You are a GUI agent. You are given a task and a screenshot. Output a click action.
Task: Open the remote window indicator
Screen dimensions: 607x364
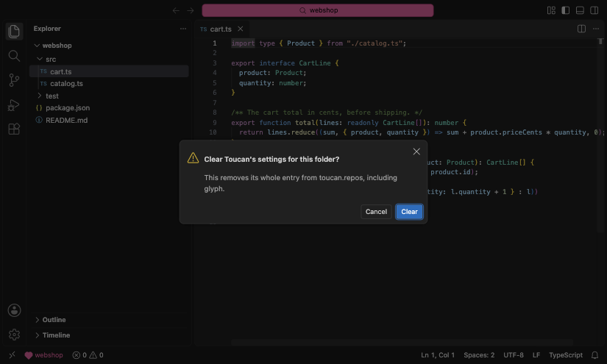coord(12,354)
